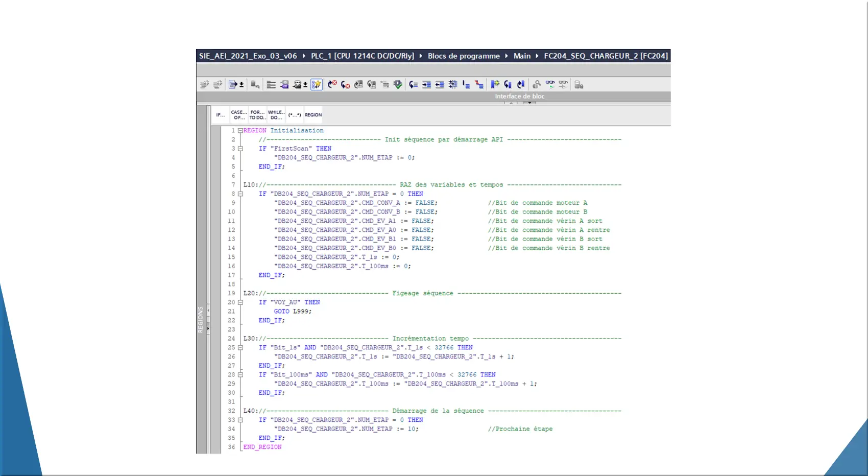Insert an IF... statement template
Image resolution: width=868 pixels, height=476 pixels.
click(220, 115)
